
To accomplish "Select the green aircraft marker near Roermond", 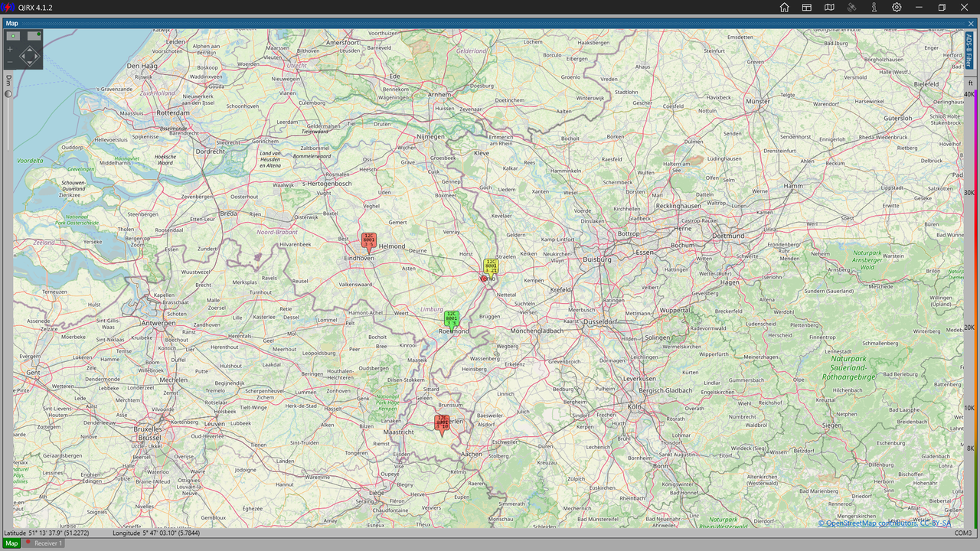I will [x=452, y=320].
